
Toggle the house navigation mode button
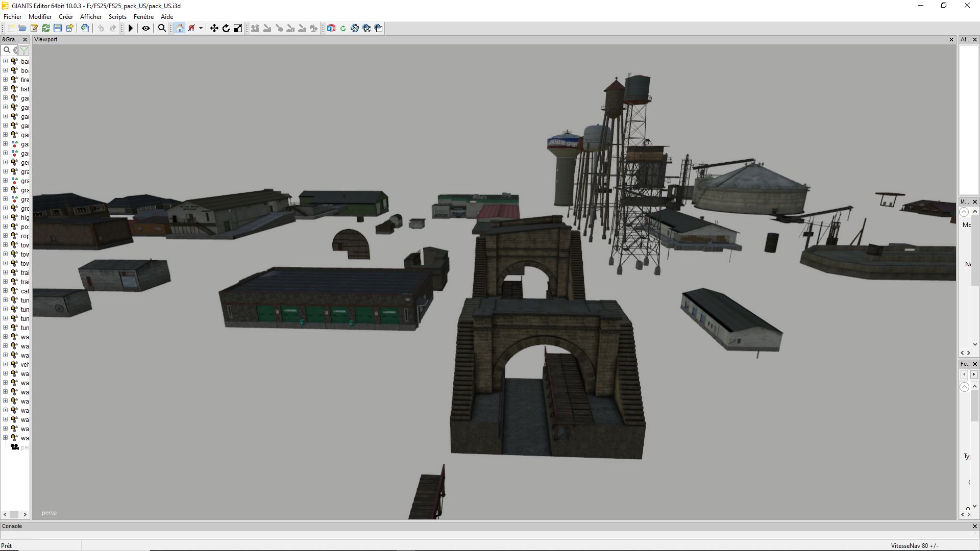click(x=179, y=28)
